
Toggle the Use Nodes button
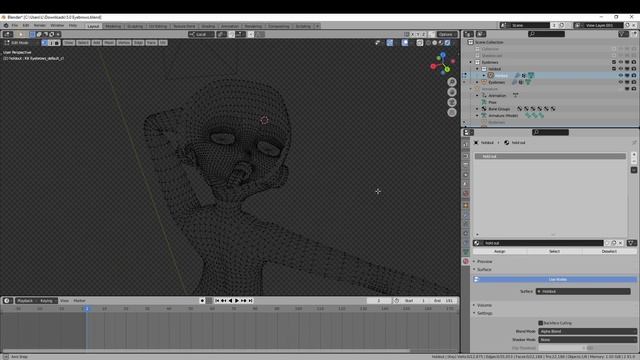point(555,280)
